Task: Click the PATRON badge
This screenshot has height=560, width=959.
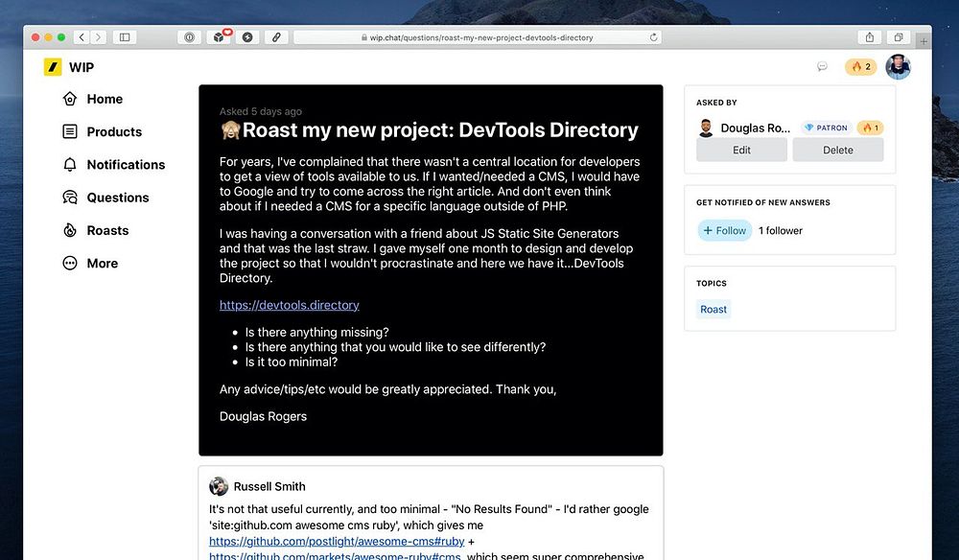Action: click(x=826, y=128)
